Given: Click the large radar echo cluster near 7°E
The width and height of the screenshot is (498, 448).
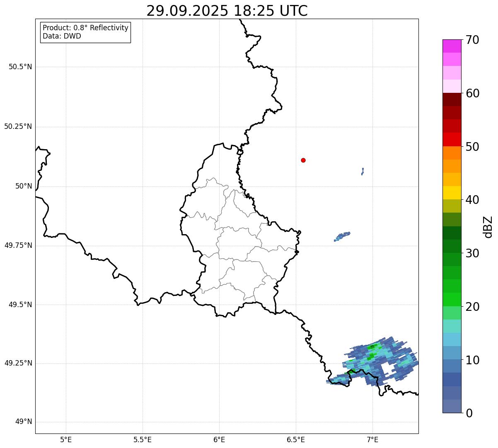Looking at the screenshot, I should tap(373, 362).
